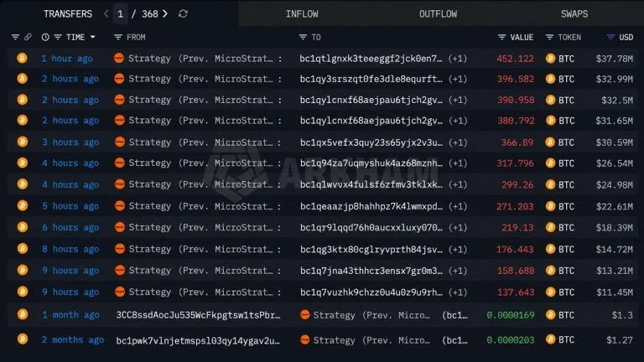Expand (+1) recipients in 137.643 row
Viewport: 644px width, 362px height.
[x=458, y=292]
